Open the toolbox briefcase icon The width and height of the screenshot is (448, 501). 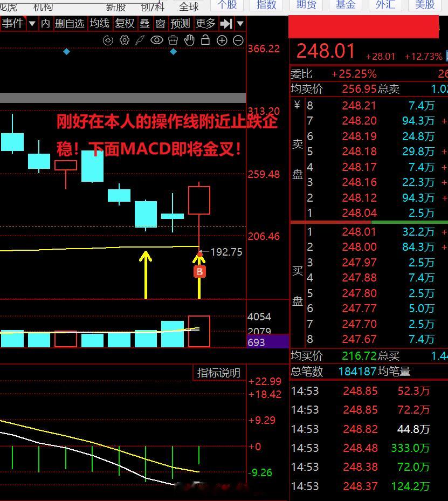(x=173, y=40)
